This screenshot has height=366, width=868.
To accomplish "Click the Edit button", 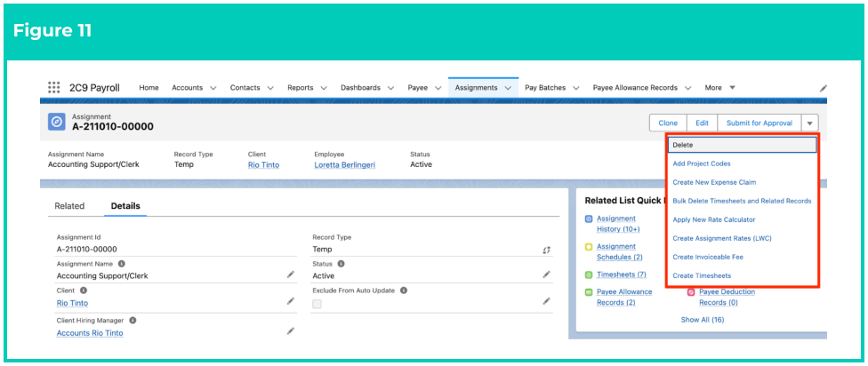I will (702, 123).
